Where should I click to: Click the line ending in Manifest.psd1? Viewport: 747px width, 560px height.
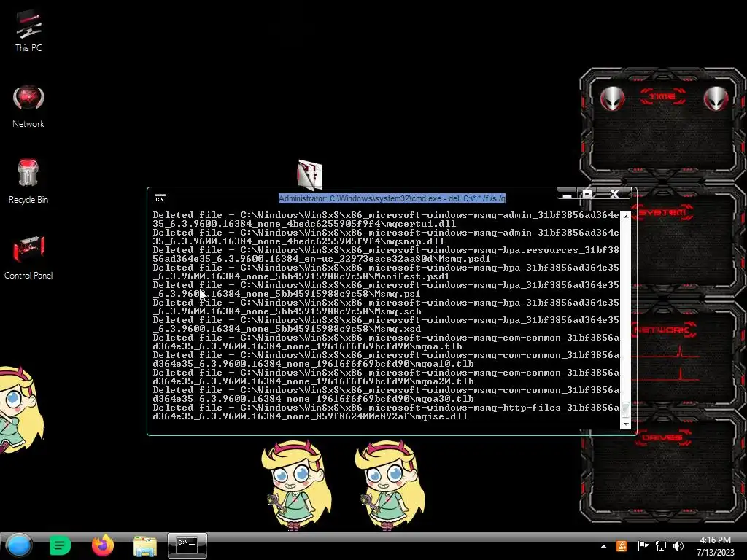tap(386, 272)
